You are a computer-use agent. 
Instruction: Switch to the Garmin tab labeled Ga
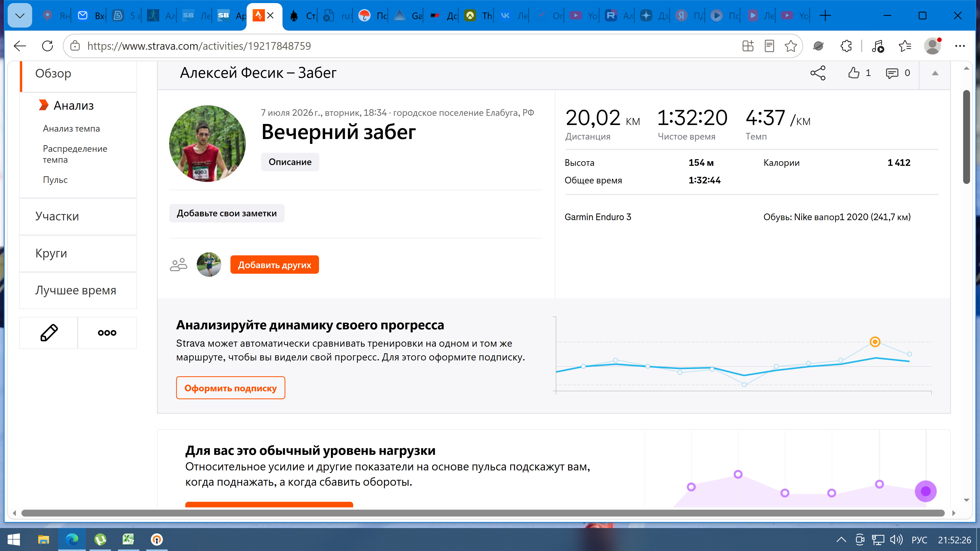408,16
